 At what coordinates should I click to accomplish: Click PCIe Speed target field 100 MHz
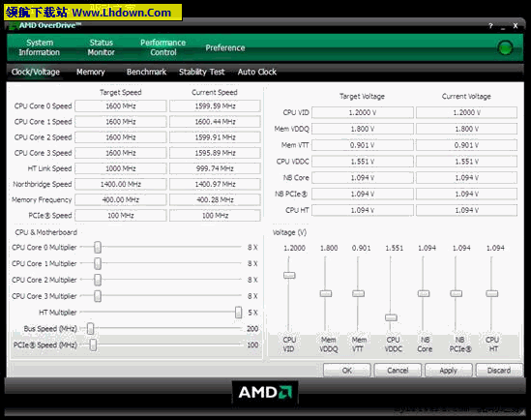pyautogui.click(x=121, y=215)
